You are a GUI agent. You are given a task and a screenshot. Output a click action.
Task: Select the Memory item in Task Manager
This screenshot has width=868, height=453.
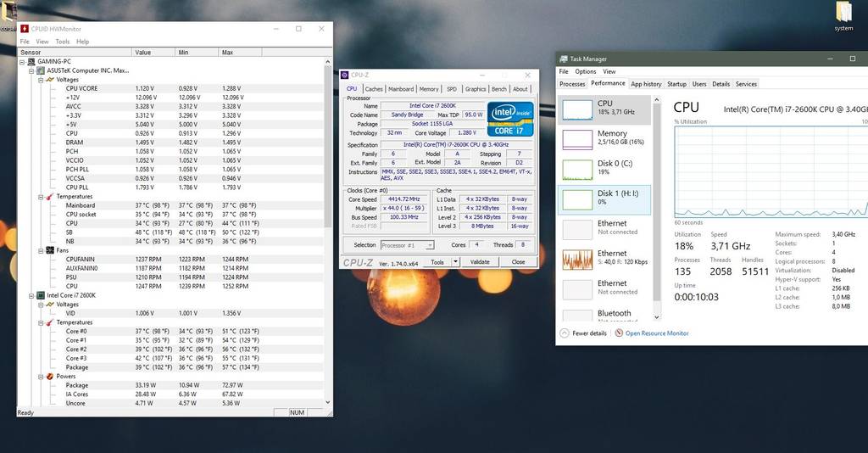pyautogui.click(x=604, y=138)
